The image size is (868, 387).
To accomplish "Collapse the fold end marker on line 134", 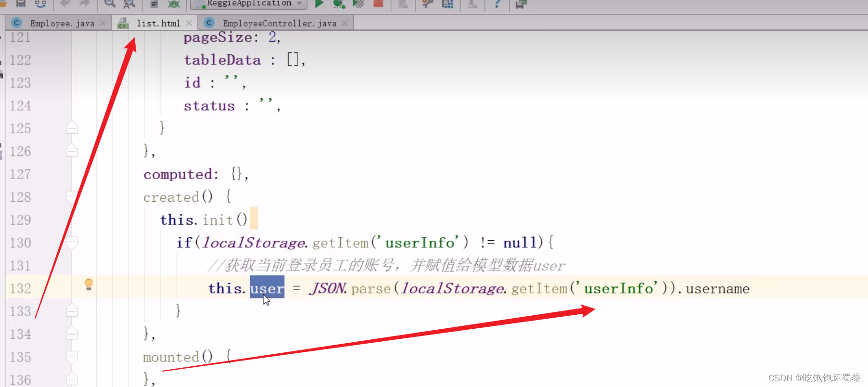I will [72, 334].
